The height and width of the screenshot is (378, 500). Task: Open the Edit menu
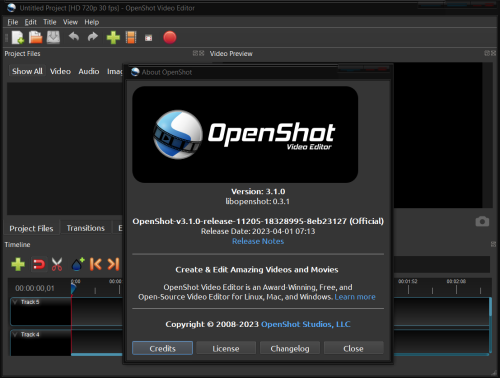30,22
